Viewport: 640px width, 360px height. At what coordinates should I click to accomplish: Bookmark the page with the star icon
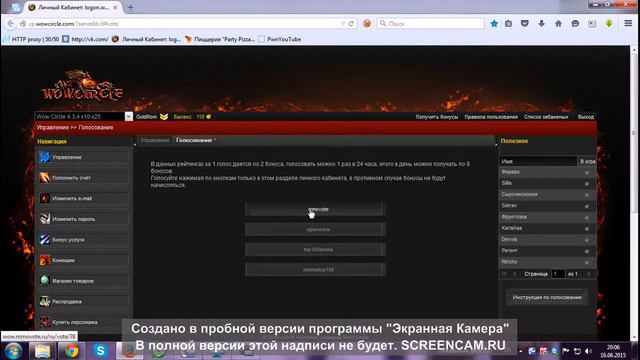click(494, 24)
